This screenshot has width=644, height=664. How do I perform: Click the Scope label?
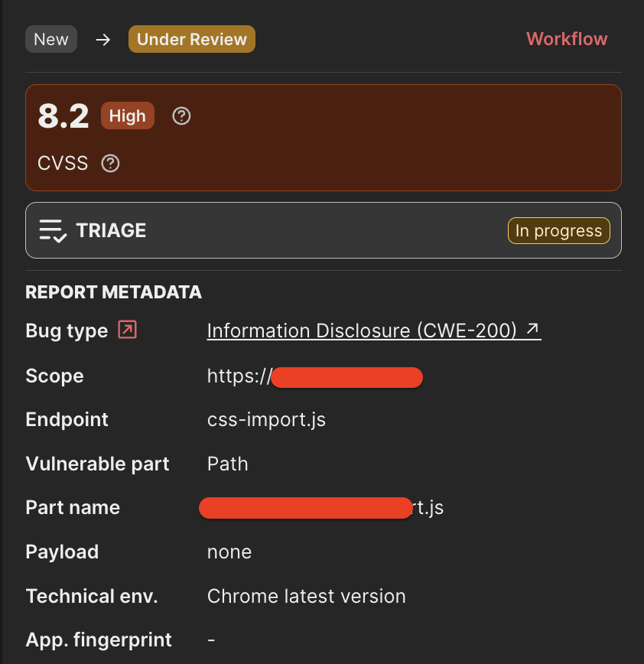click(54, 376)
